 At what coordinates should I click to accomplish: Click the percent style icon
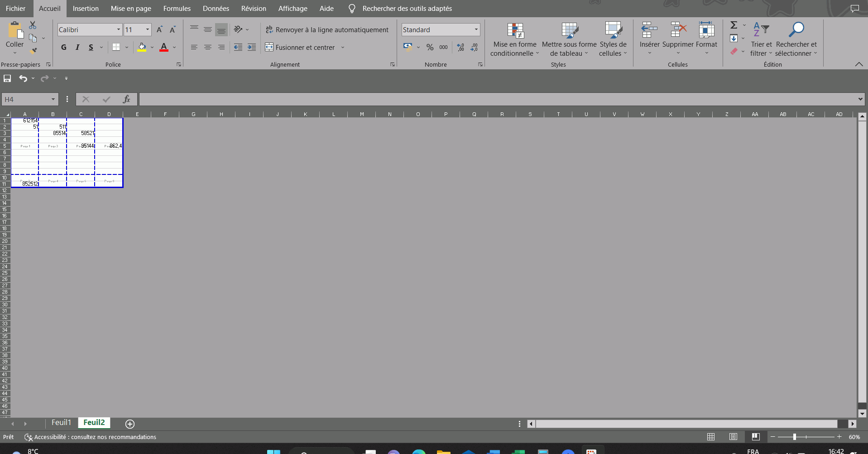[x=430, y=47]
